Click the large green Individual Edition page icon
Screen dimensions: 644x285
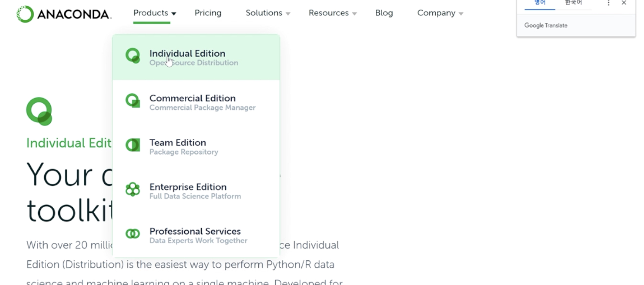tap(39, 111)
